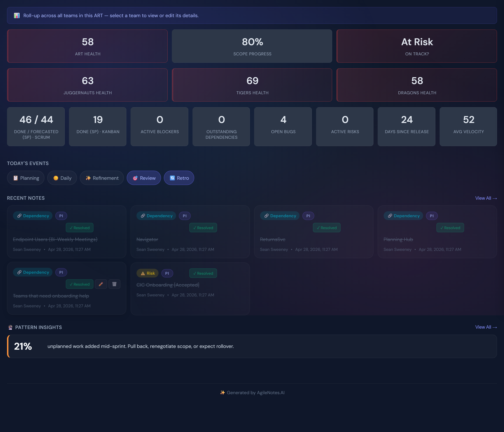Click the PI tag on CIC Onboarding note
This screenshot has width=504, height=432.
(167, 273)
